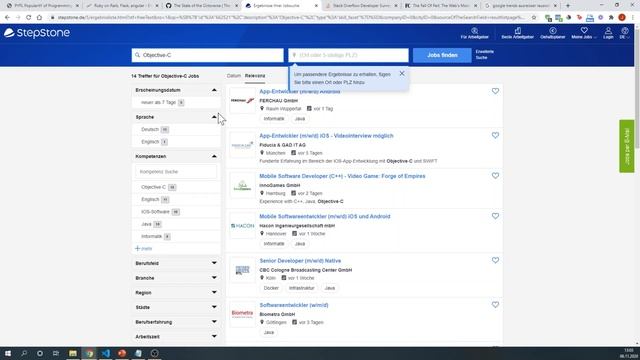The image size is (640, 360).
Task: Focus the Kompetenz Suche field
Action: [x=176, y=172]
